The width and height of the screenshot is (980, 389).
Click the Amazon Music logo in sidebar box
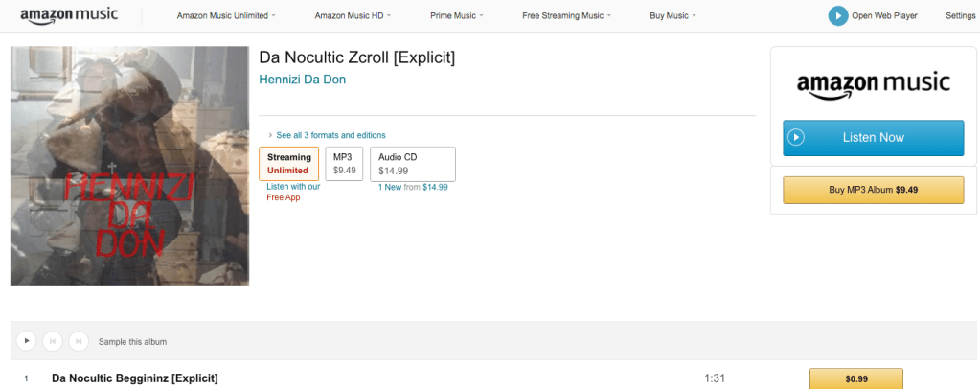pos(873,82)
